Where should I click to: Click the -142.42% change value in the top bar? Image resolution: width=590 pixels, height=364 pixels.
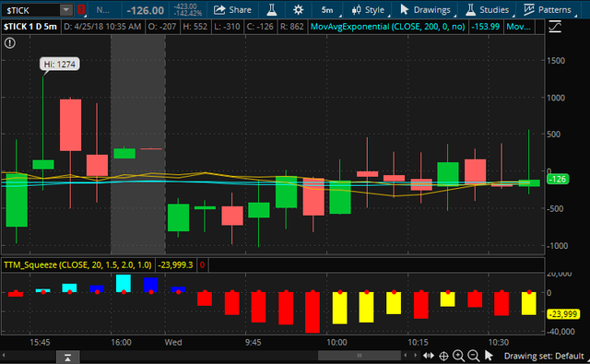click(187, 14)
